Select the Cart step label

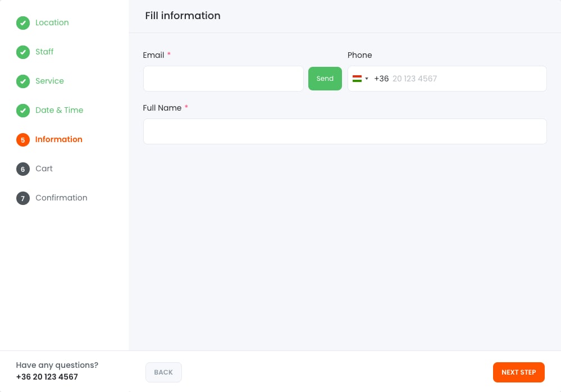(x=44, y=168)
